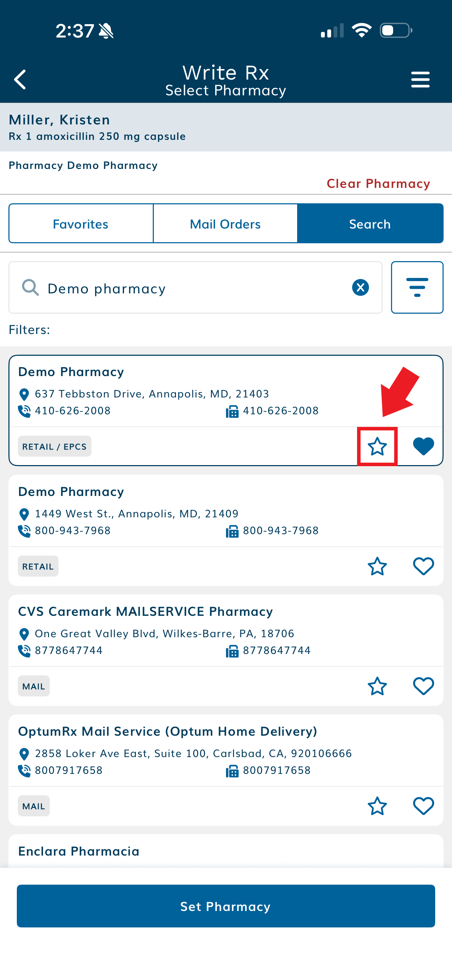The width and height of the screenshot is (452, 980).
Task: Tap the search magnifier icon
Action: tap(30, 288)
